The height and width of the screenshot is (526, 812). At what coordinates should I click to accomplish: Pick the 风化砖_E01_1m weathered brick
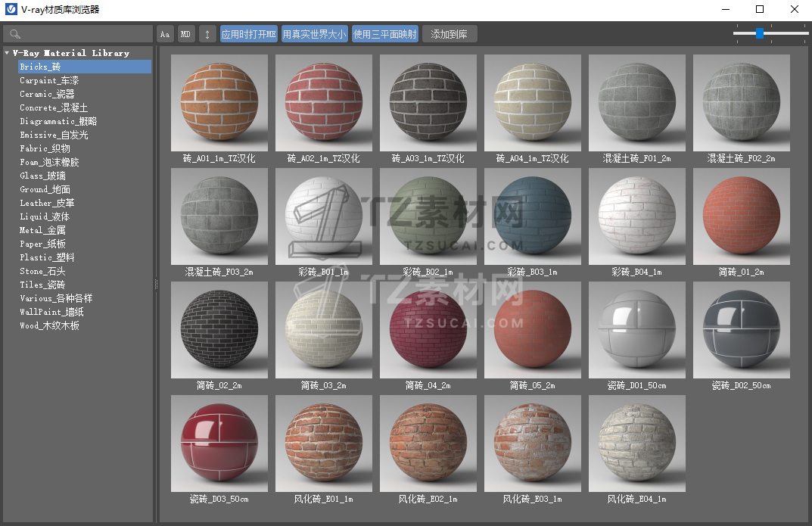(x=324, y=444)
